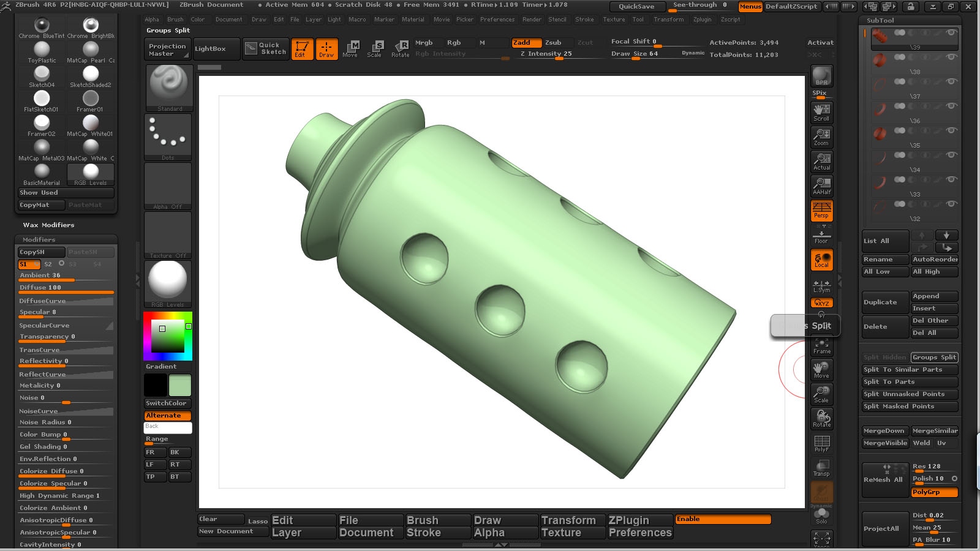Adjust the Ambient 36 slider
Image resolution: width=980 pixels, height=551 pixels.
(x=66, y=276)
